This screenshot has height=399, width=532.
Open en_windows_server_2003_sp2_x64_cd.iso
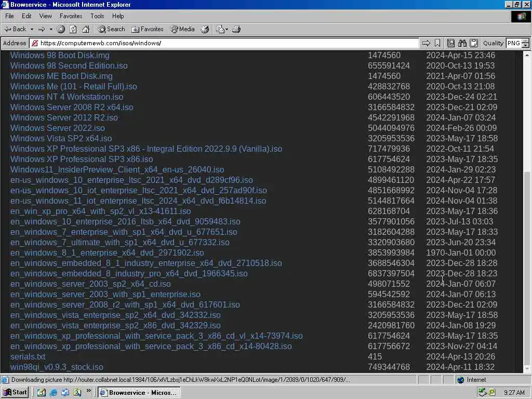(90, 284)
